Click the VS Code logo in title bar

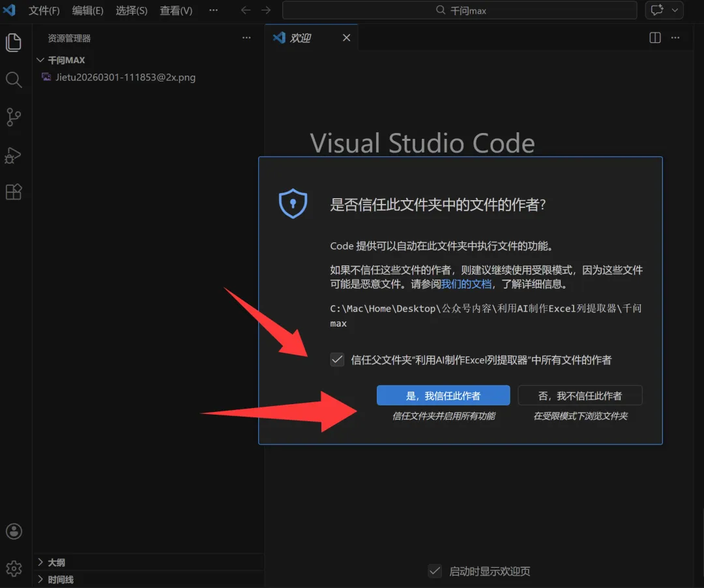click(x=9, y=10)
